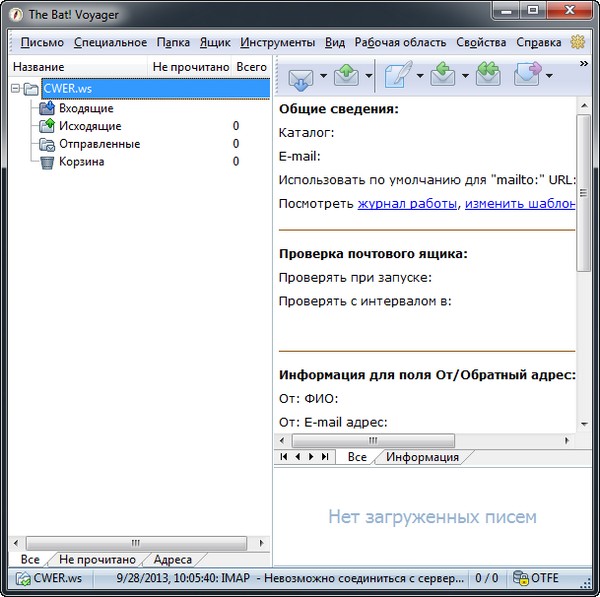Switch to the Не прочитано folder tab
Screen dimensions: 600x597
click(x=96, y=560)
